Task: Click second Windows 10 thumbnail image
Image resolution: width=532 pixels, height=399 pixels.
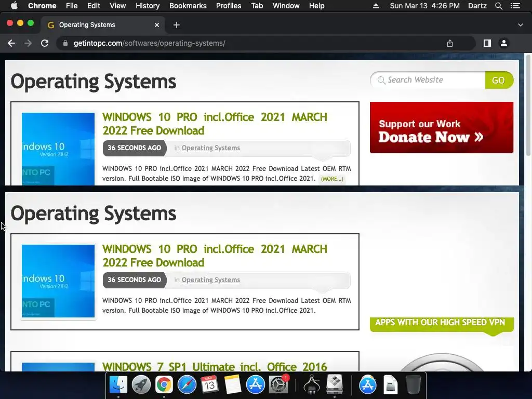Action: (58, 281)
